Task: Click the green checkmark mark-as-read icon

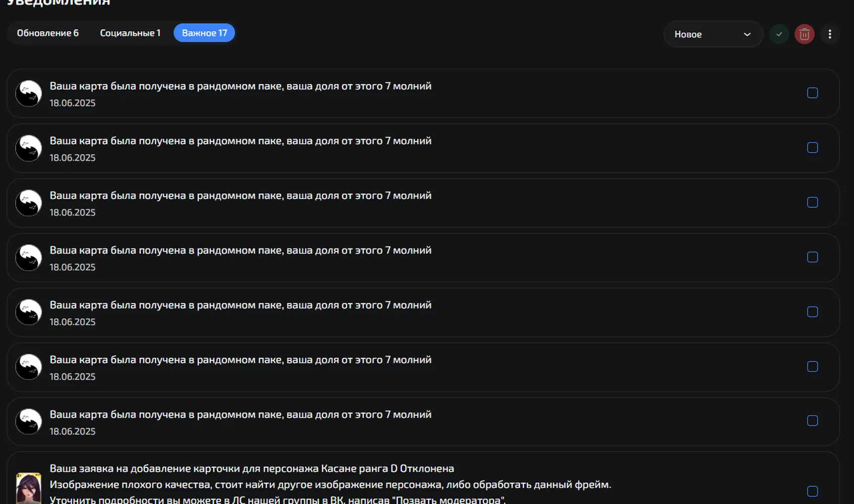Action: [x=779, y=34]
